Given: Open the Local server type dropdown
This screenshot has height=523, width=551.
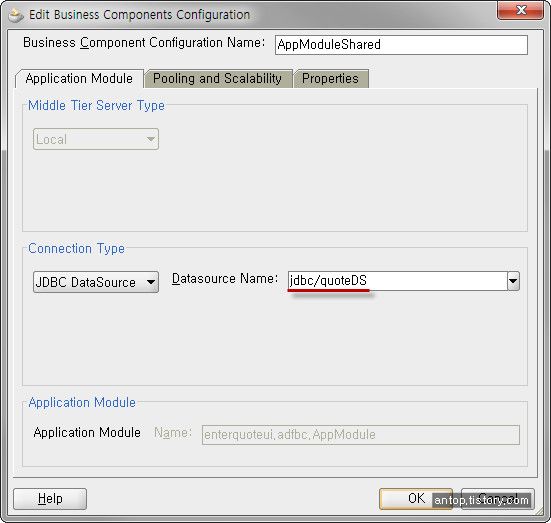Looking at the screenshot, I should [96, 139].
